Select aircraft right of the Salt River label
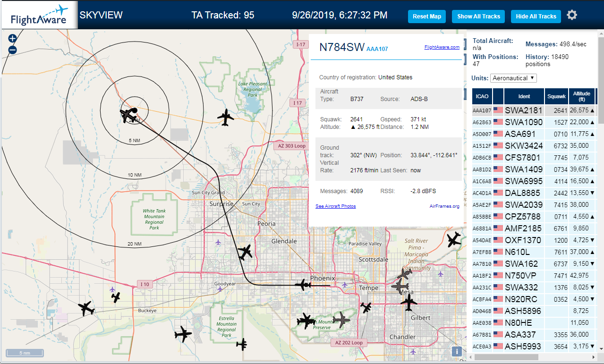Image resolution: width=604 pixels, height=364 pixels. (453, 239)
